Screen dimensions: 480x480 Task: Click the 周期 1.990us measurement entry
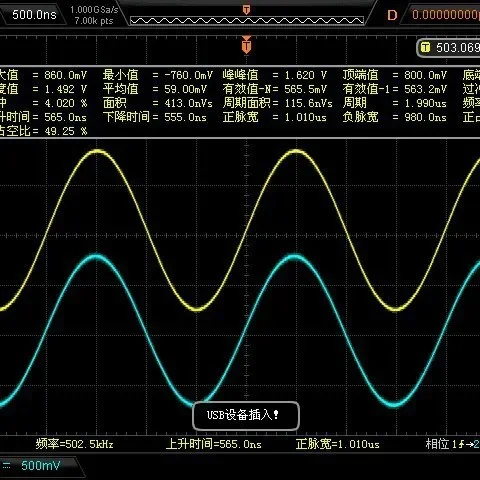click(394, 103)
